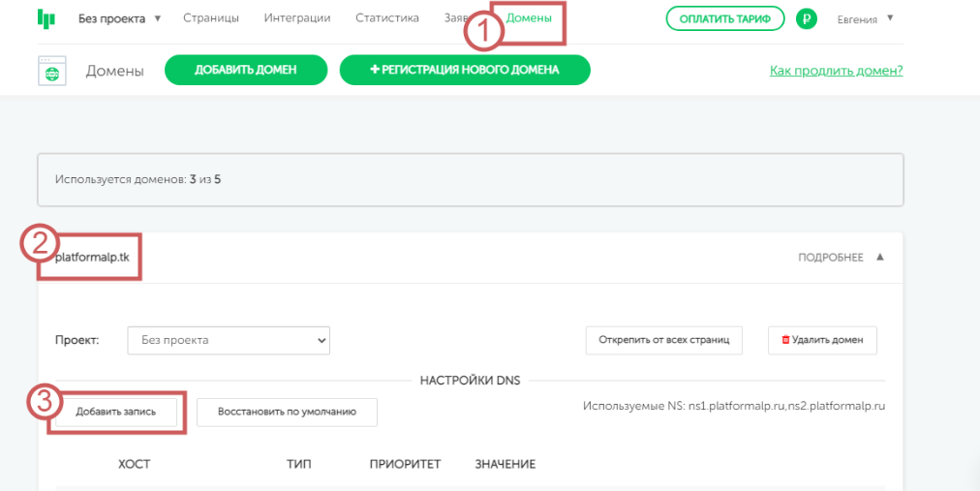
Task: Expand the Проект select box
Action: coord(229,340)
